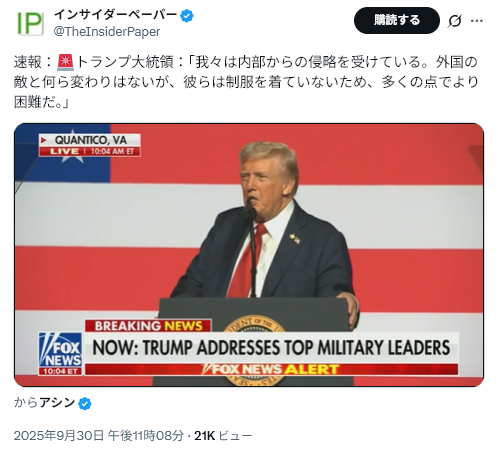Open the アシン source account link
This screenshot has height=451, width=498.
click(57, 403)
